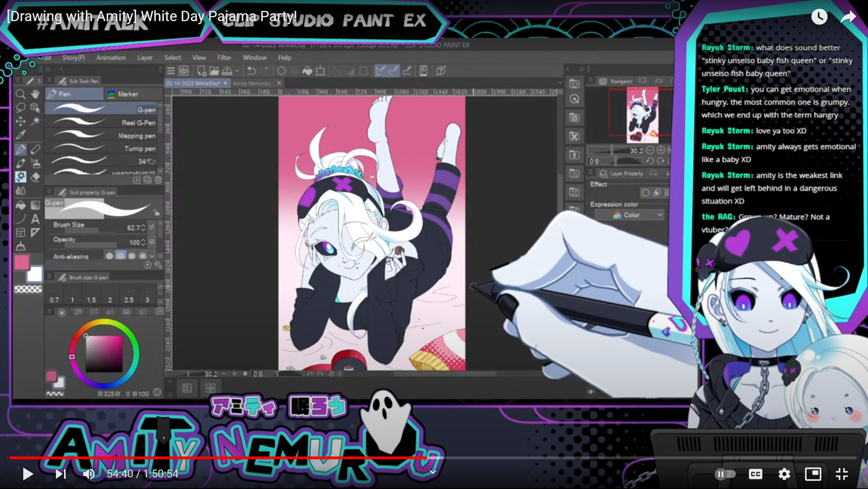This screenshot has width=868, height=489.
Task: Select the no anti-aliasing option
Action: [109, 256]
